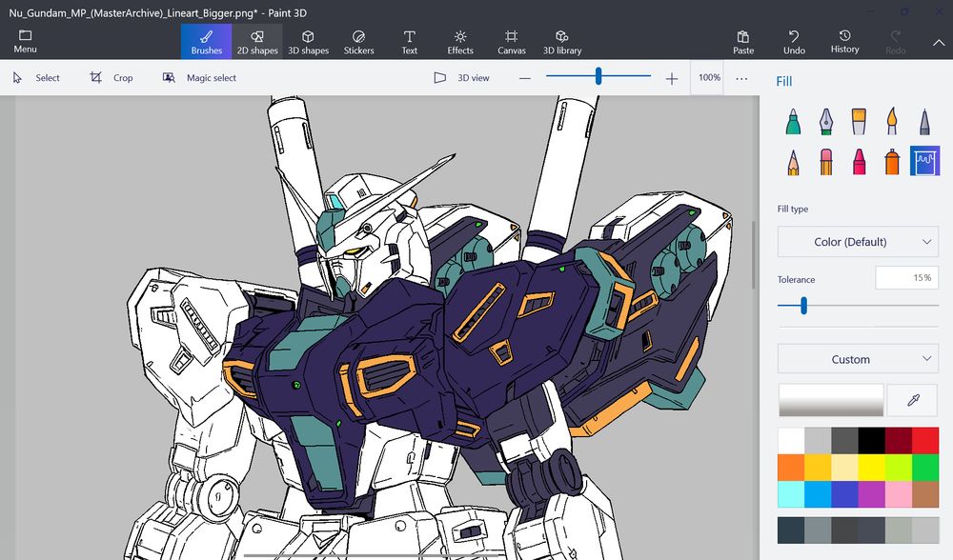This screenshot has height=560, width=953.
Task: Choose the orange color swatch
Action: coord(791,468)
